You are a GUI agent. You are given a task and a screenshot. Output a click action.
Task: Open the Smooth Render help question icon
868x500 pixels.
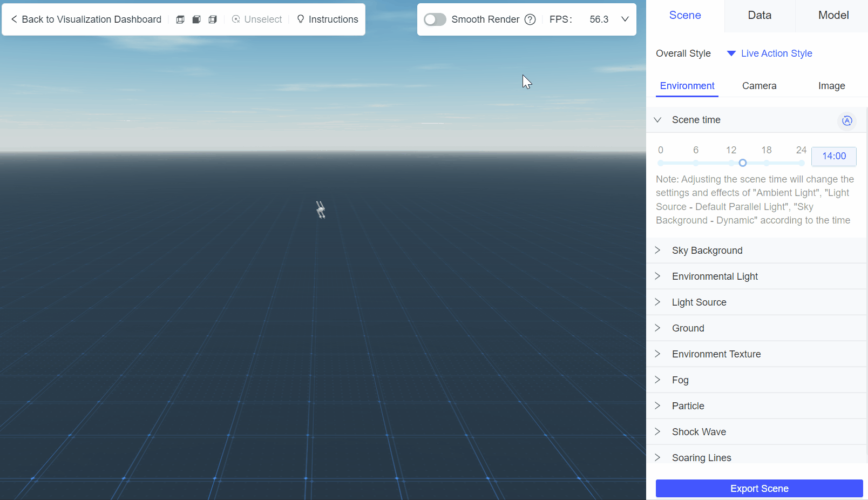click(530, 19)
